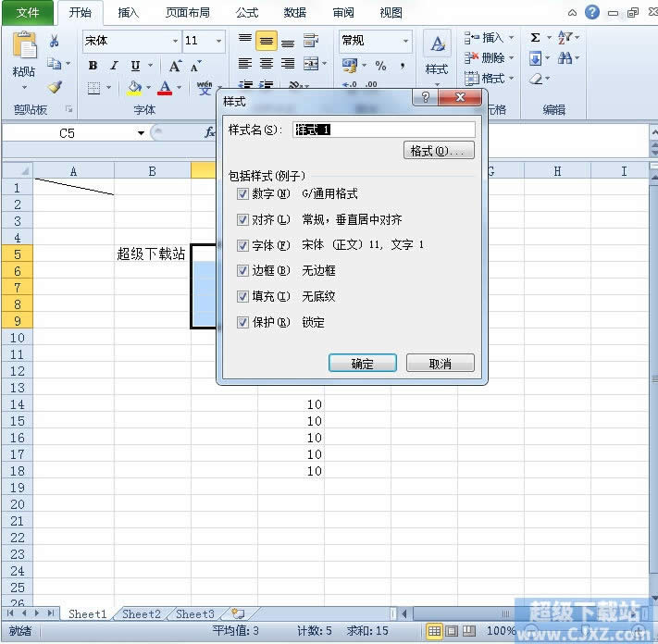
Task: Uncheck the 数字(N) checkbox
Action: 242,193
